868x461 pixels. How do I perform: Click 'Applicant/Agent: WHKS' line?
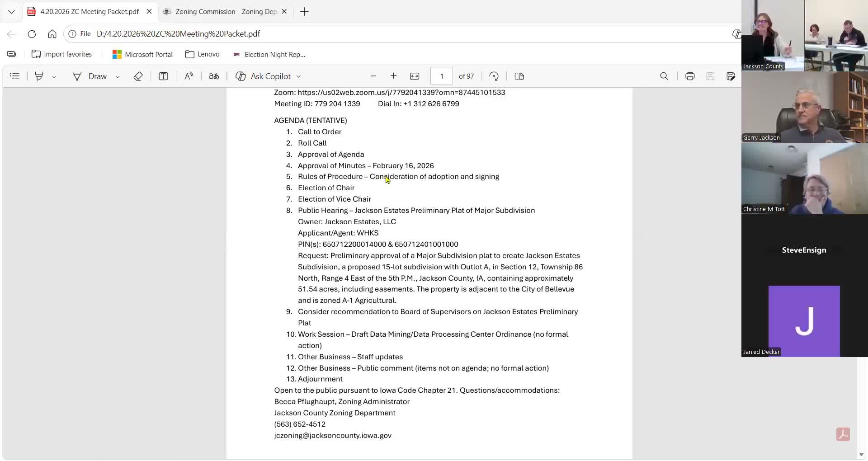(x=338, y=233)
